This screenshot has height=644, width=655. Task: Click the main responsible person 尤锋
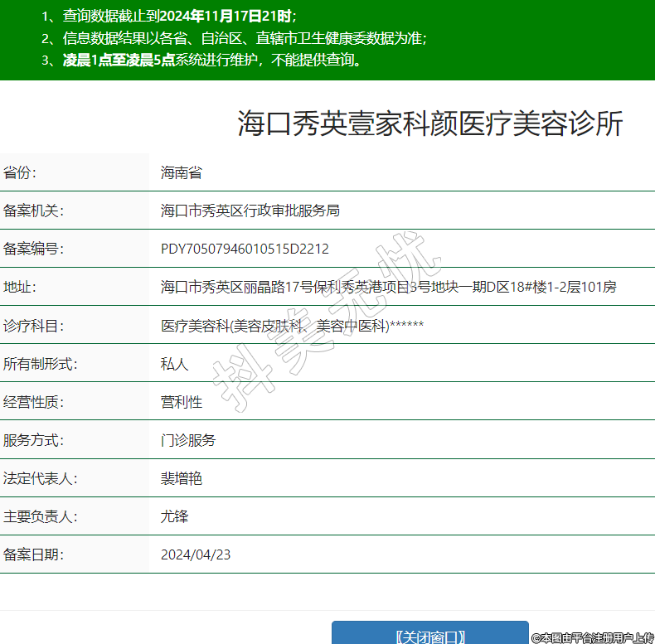[x=174, y=516]
